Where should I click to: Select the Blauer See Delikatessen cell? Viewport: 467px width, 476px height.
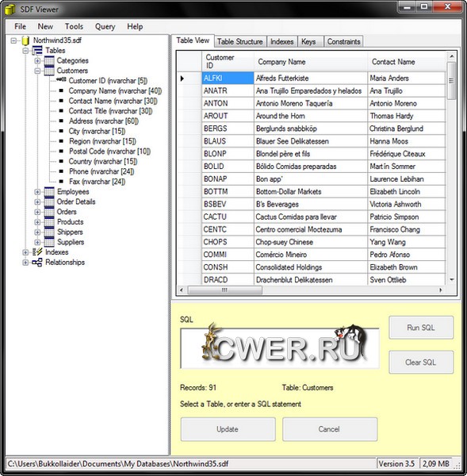pos(311,141)
